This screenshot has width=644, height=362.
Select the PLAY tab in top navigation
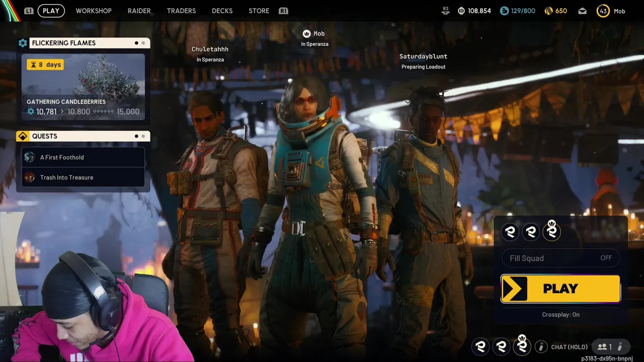coord(51,11)
